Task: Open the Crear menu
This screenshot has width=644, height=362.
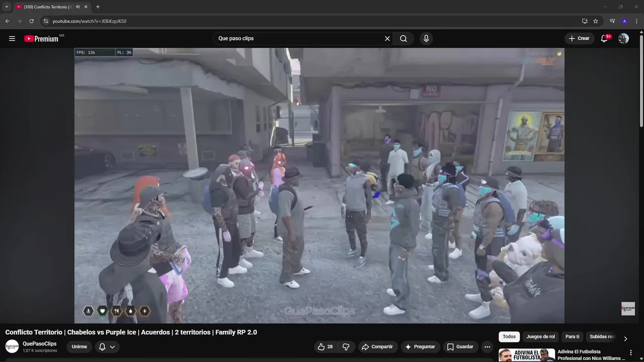Action: point(579,39)
